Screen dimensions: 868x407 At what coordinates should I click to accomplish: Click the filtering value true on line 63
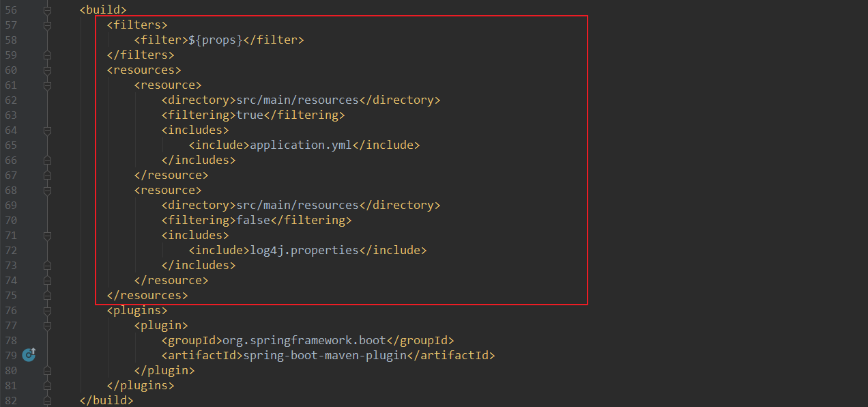coord(250,115)
